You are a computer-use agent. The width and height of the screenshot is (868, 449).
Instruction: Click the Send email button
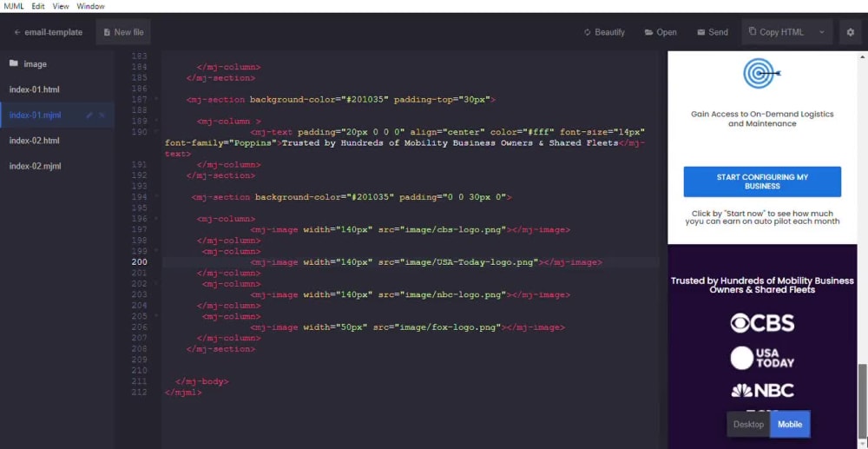(713, 32)
